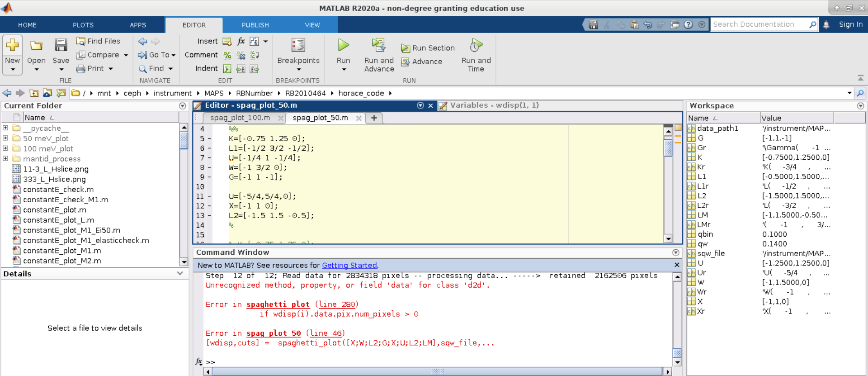This screenshot has height=376, width=868.
Task: Open spaghetti_plot error link
Action: [278, 304]
